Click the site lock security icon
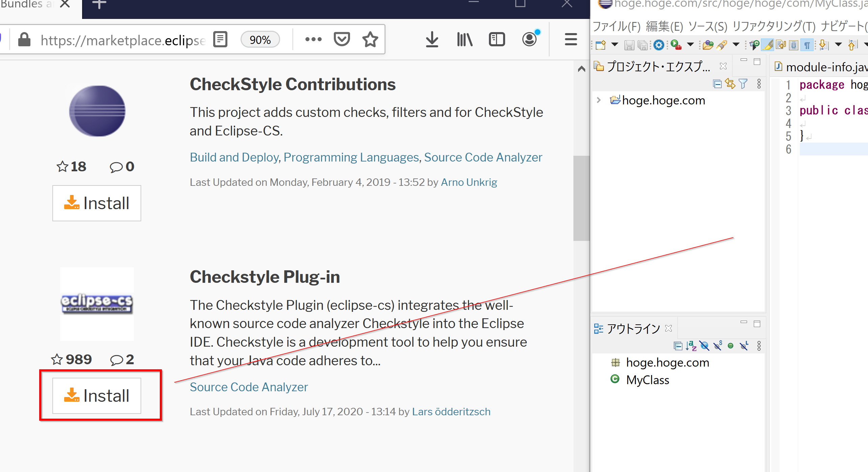Image resolution: width=868 pixels, height=472 pixels. (24, 40)
